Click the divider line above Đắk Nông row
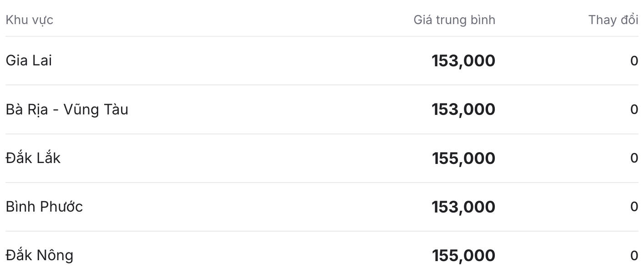Screen dimensions: 644x277 [x=322, y=231]
